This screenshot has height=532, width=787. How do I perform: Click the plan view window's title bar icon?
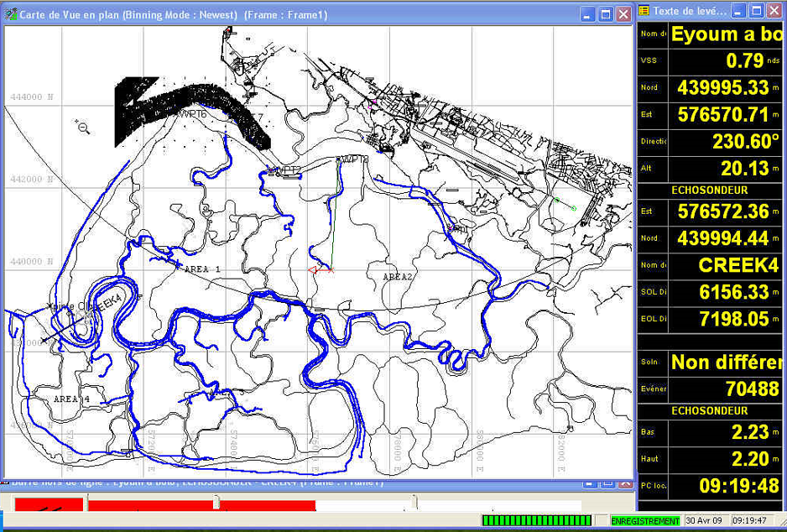coord(11,14)
